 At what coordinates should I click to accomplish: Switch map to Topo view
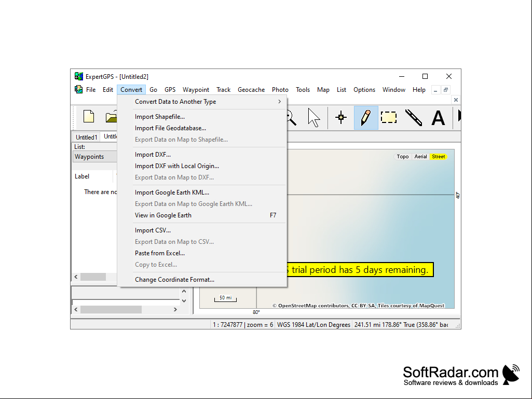click(x=403, y=156)
